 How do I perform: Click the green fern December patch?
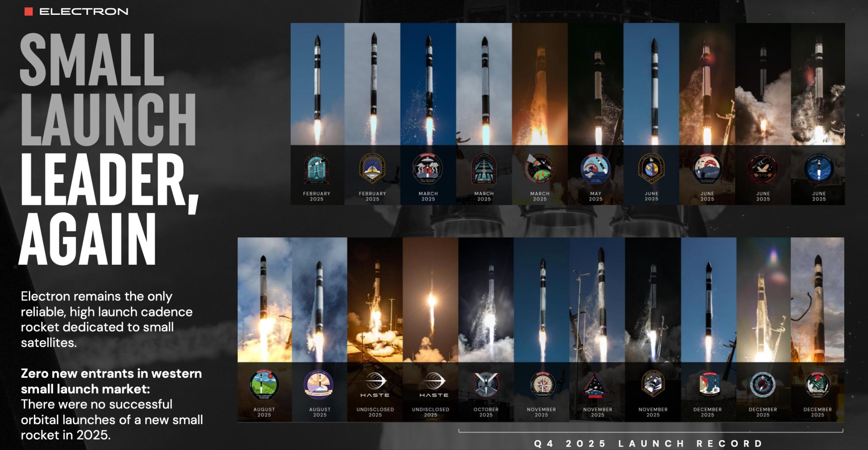point(818,385)
